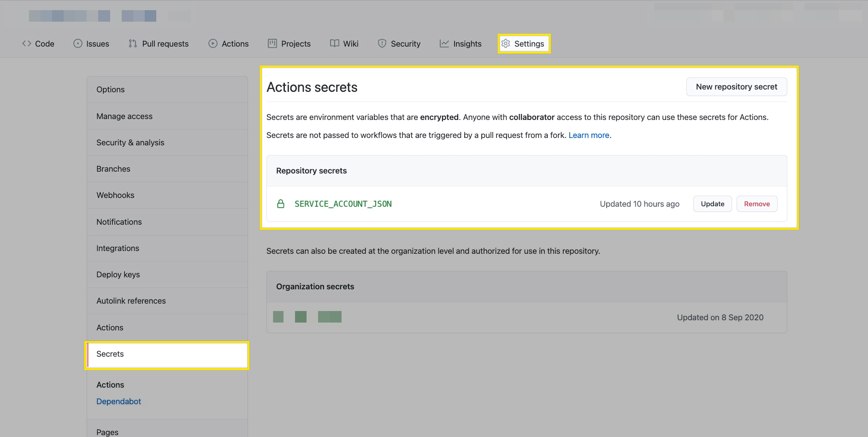Screen dimensions: 868x437
Task: Open the Settings tab
Action: [524, 43]
